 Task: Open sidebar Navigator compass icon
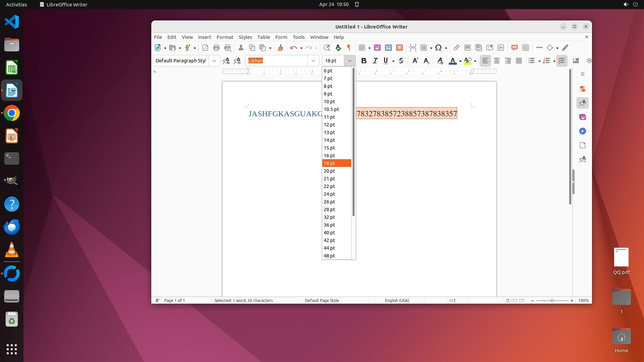tap(583, 131)
